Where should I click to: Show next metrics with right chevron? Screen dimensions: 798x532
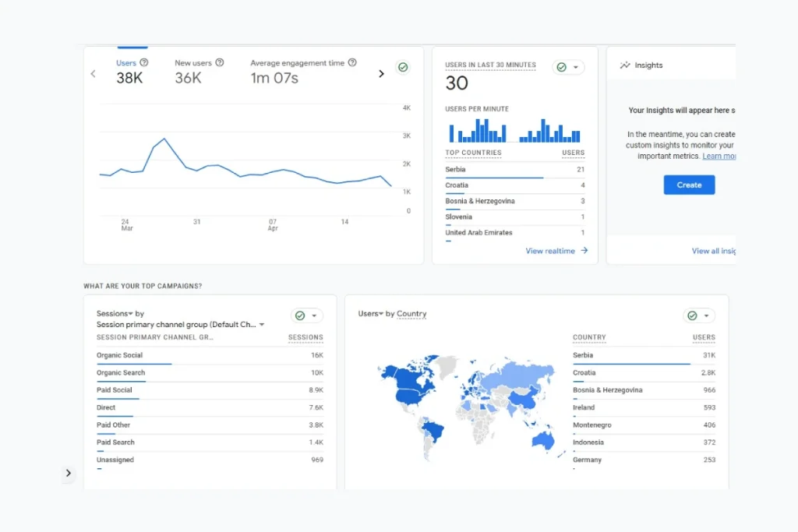(381, 74)
